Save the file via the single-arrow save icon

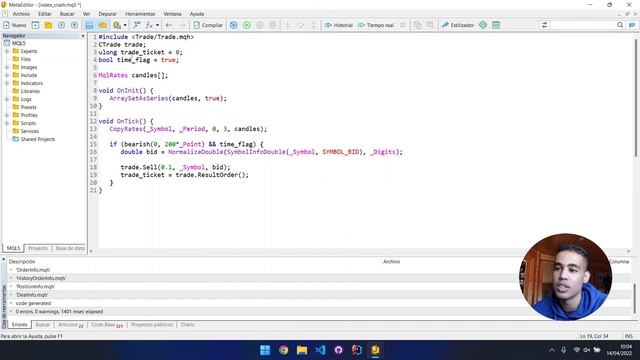coord(61,25)
